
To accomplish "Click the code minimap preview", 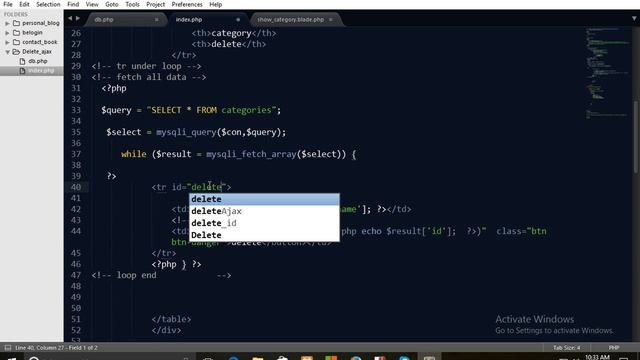I will coord(608,73).
